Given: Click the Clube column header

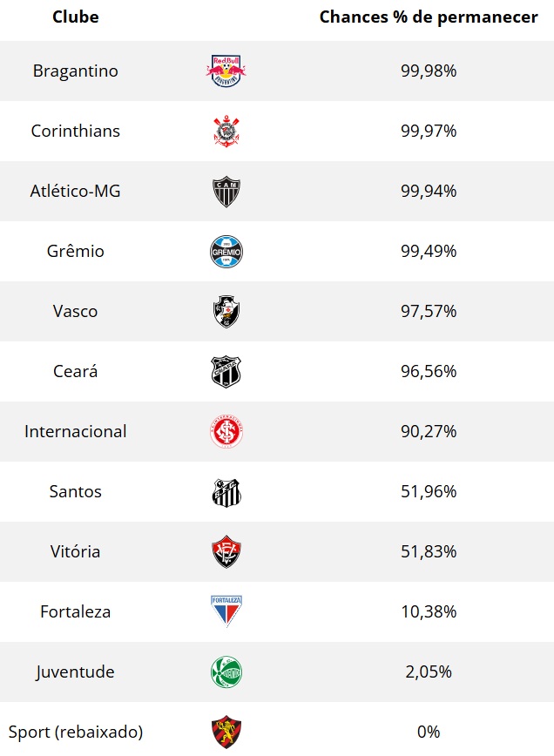Looking at the screenshot, I should coord(76,17).
